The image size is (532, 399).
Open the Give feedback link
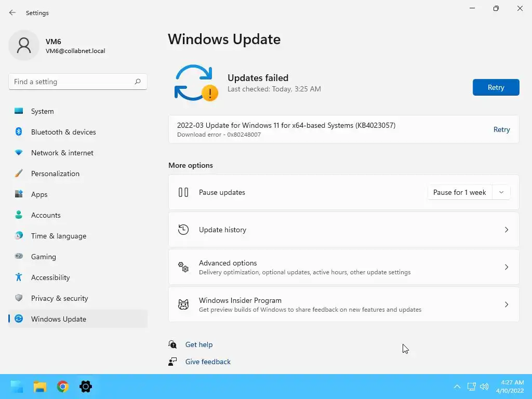click(x=208, y=362)
